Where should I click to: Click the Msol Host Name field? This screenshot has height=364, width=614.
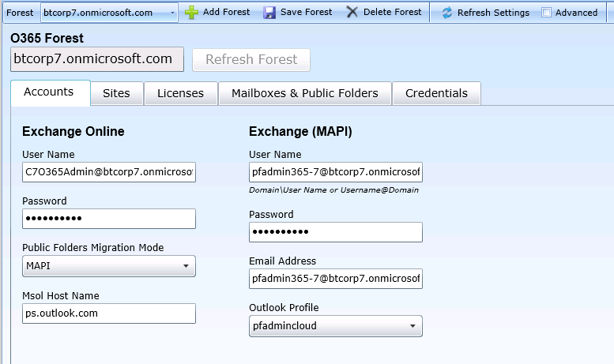point(109,313)
